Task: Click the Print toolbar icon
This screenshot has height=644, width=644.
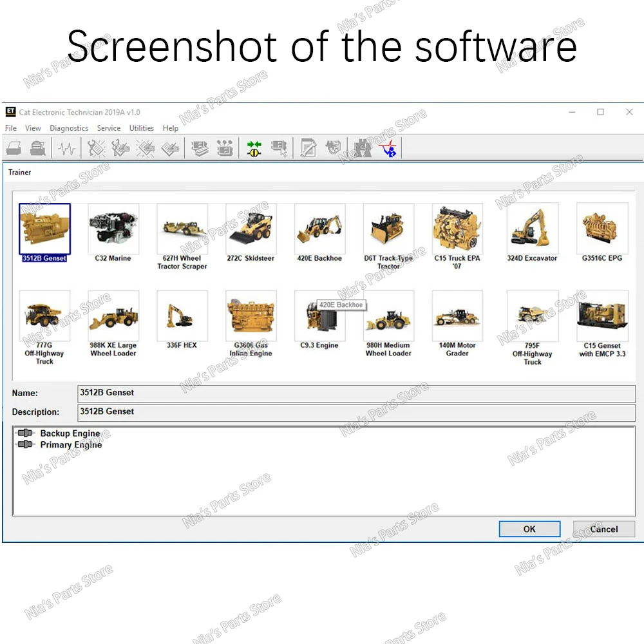Action: click(14, 148)
